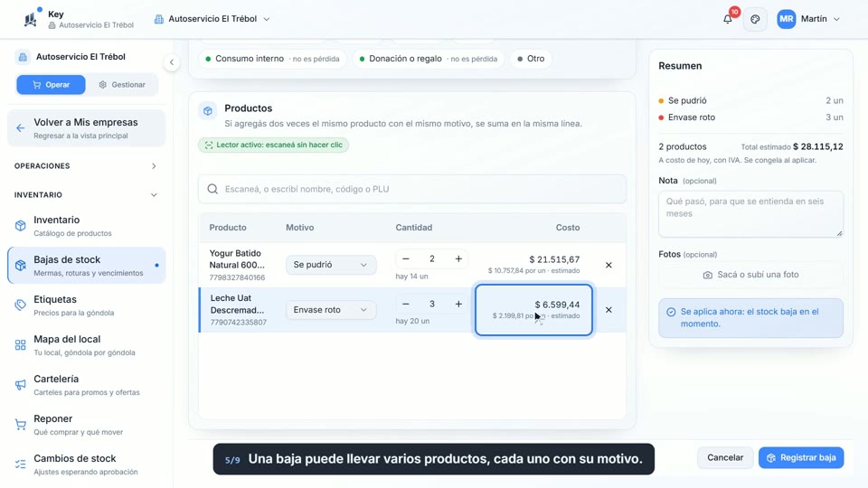Image resolution: width=868 pixels, height=488 pixels.
Task: Click the Motivo column header
Action: pos(299,228)
